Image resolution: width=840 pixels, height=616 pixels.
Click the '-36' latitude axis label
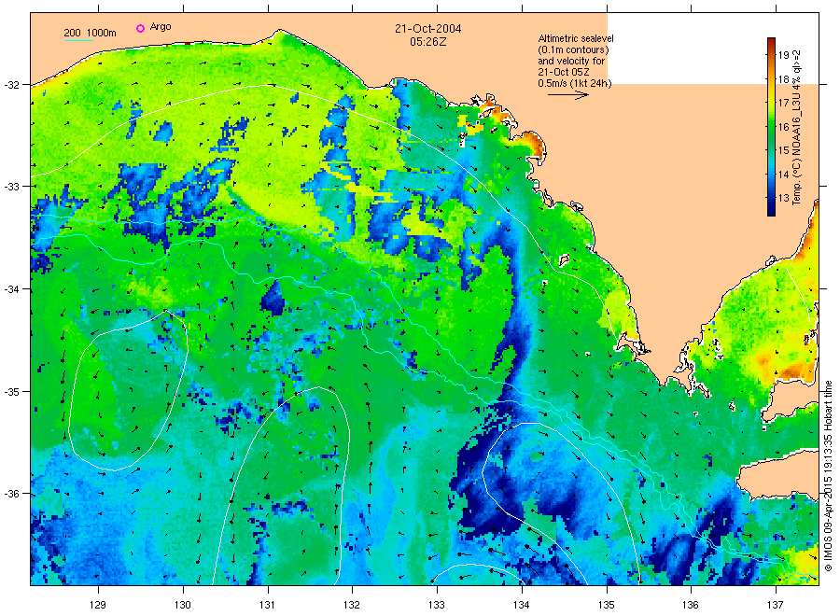click(11, 494)
